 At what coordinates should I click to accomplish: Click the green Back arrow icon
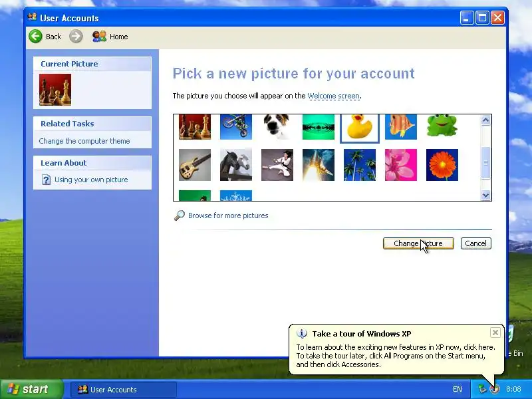[36, 37]
